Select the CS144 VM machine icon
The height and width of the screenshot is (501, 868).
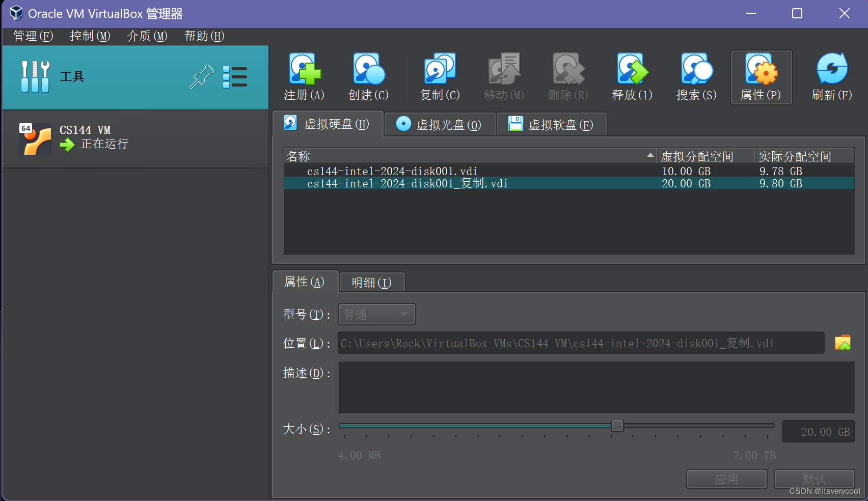tap(35, 138)
